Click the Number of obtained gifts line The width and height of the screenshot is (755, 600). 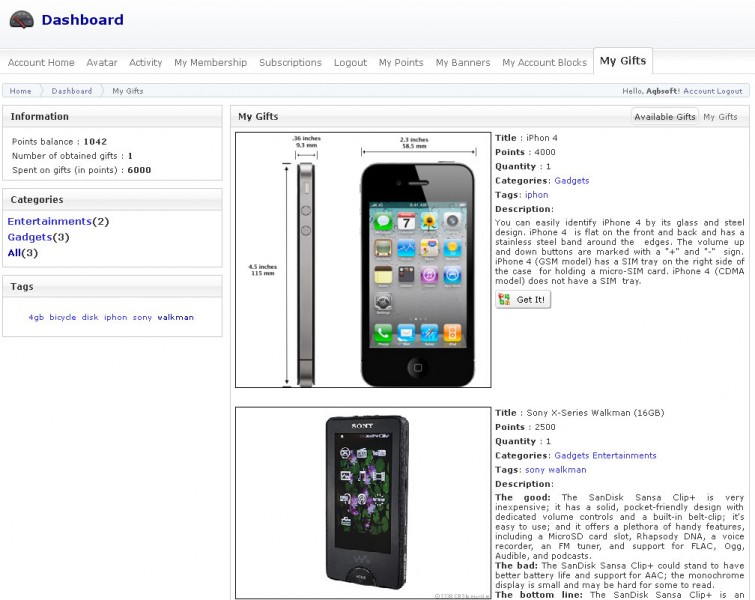click(72, 156)
